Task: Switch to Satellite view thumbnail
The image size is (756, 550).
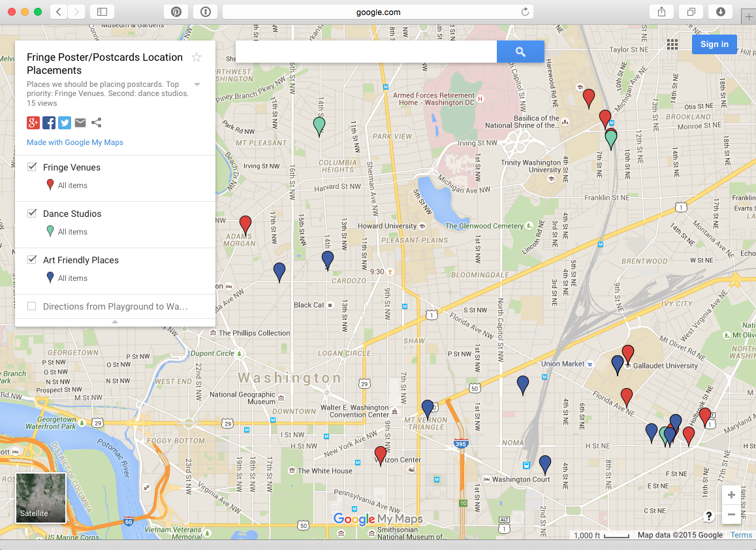Action: [x=41, y=498]
